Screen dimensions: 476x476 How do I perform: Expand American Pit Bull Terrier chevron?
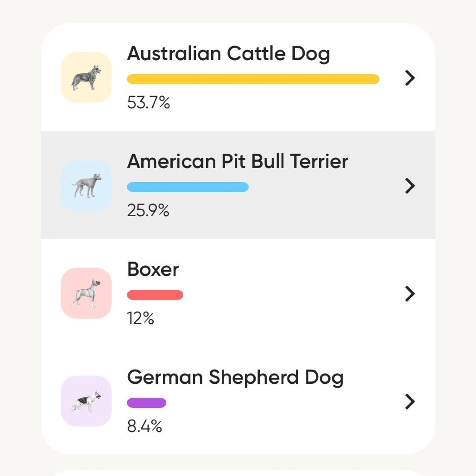click(x=410, y=186)
